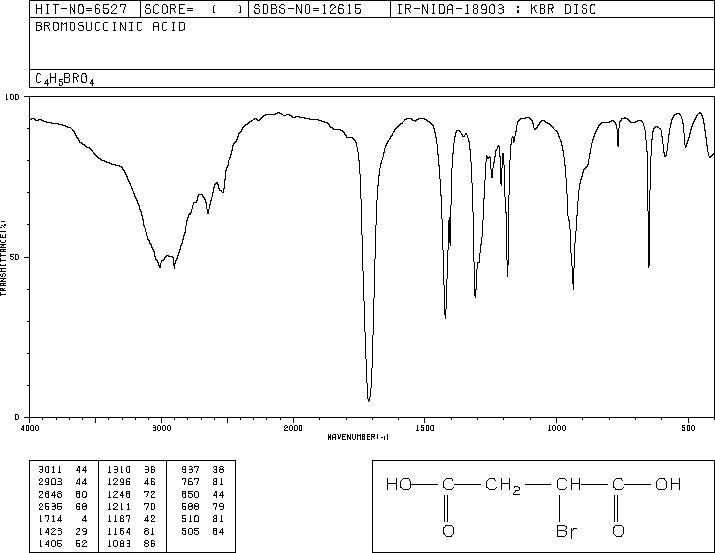Click the Br atom in the structure diagram
The height and width of the screenshot is (553, 715).
[x=567, y=531]
